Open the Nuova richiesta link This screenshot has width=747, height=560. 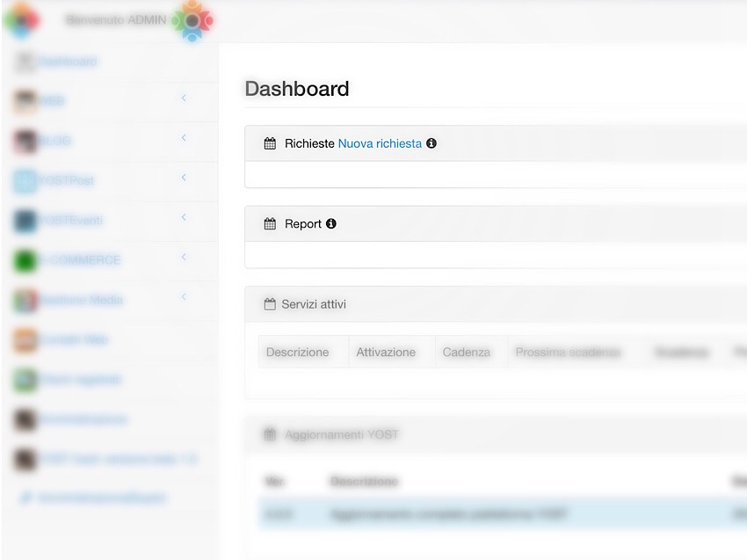click(x=380, y=143)
